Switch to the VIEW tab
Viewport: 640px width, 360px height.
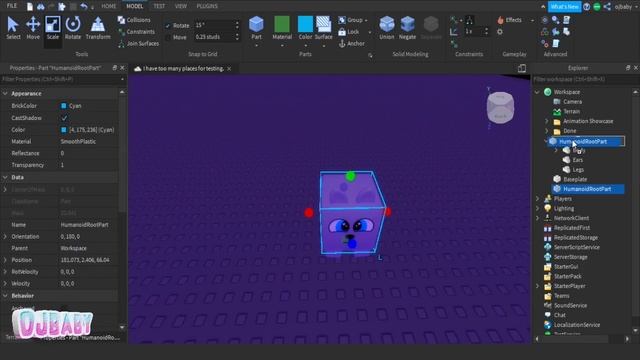pyautogui.click(x=180, y=6)
